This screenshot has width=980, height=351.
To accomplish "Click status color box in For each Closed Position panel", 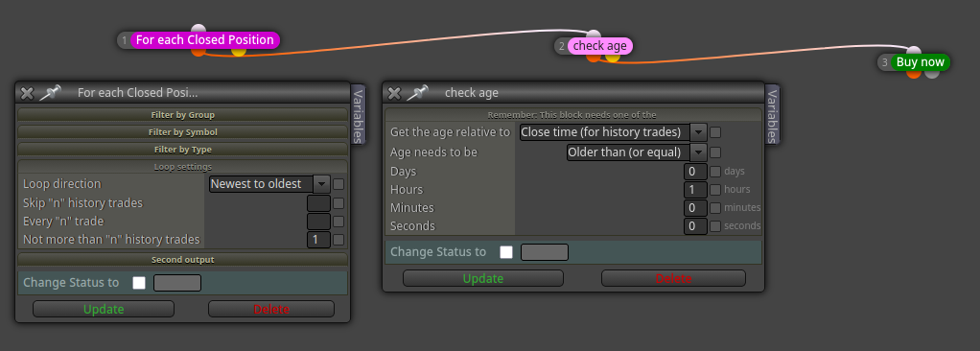I will tap(177, 283).
